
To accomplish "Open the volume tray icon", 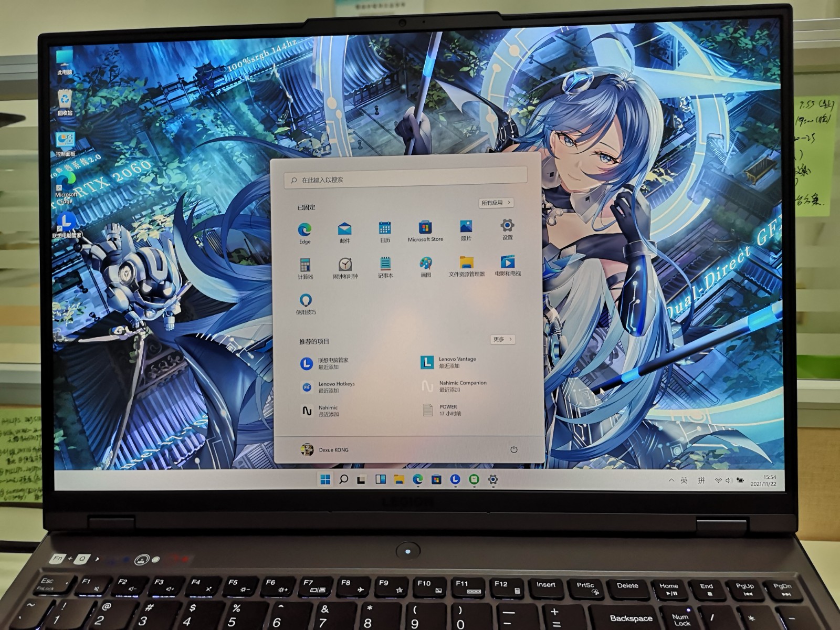I will [x=729, y=480].
